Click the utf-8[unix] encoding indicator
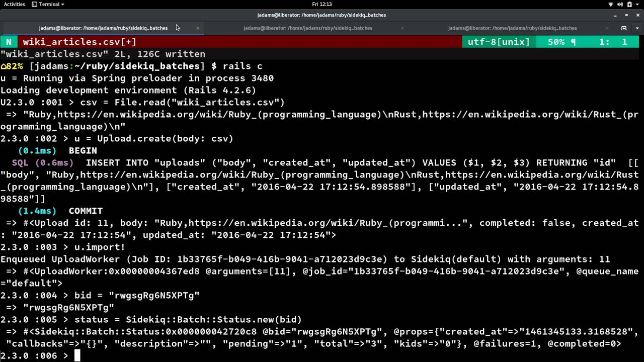This screenshot has width=644, height=362. [499, 42]
